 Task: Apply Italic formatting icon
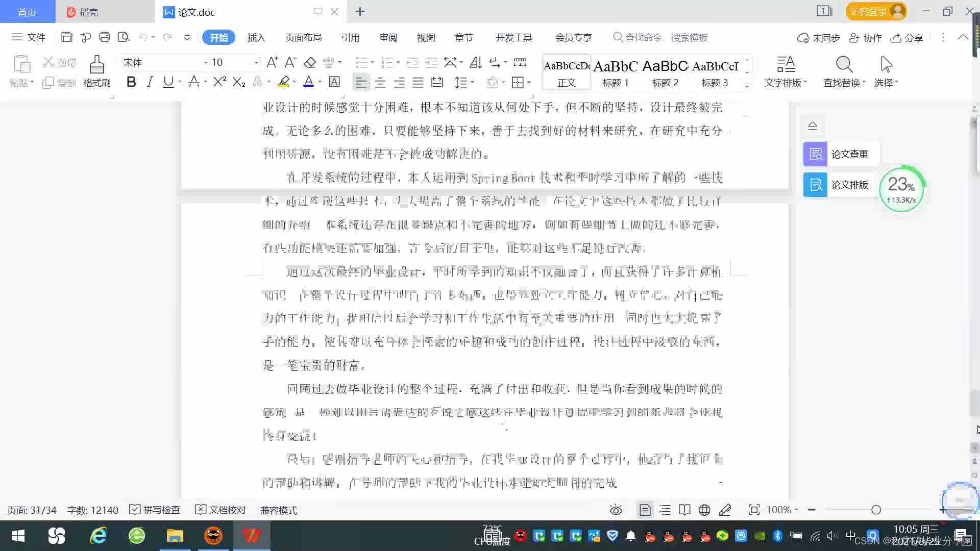click(x=150, y=82)
